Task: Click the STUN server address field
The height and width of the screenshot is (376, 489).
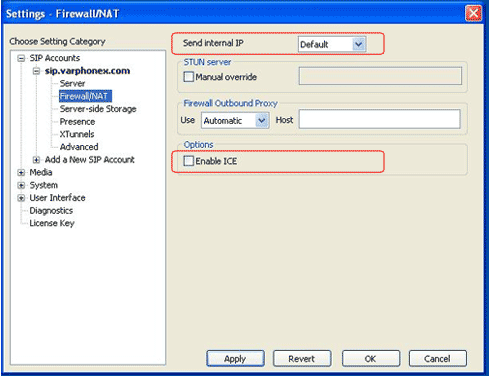Action: (380, 76)
